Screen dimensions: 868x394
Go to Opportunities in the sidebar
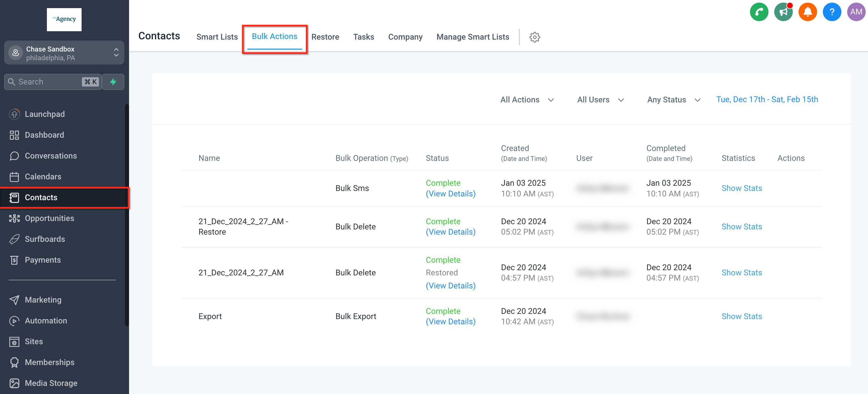(x=49, y=218)
